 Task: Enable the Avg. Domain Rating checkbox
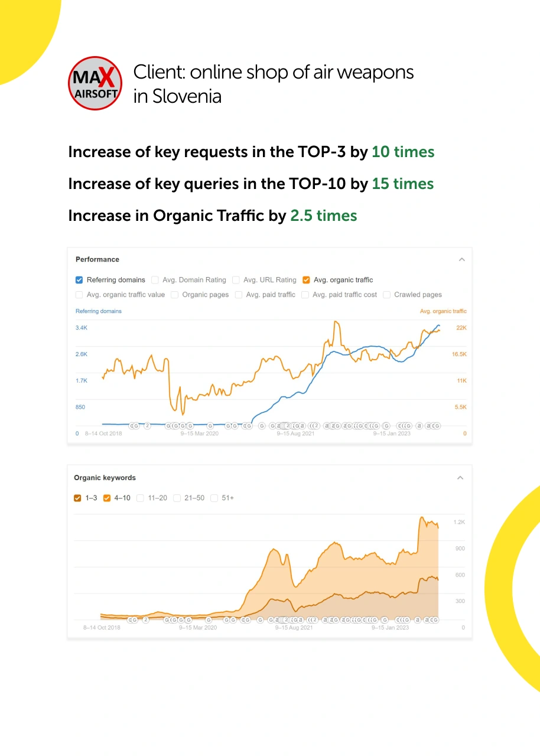[x=155, y=280]
